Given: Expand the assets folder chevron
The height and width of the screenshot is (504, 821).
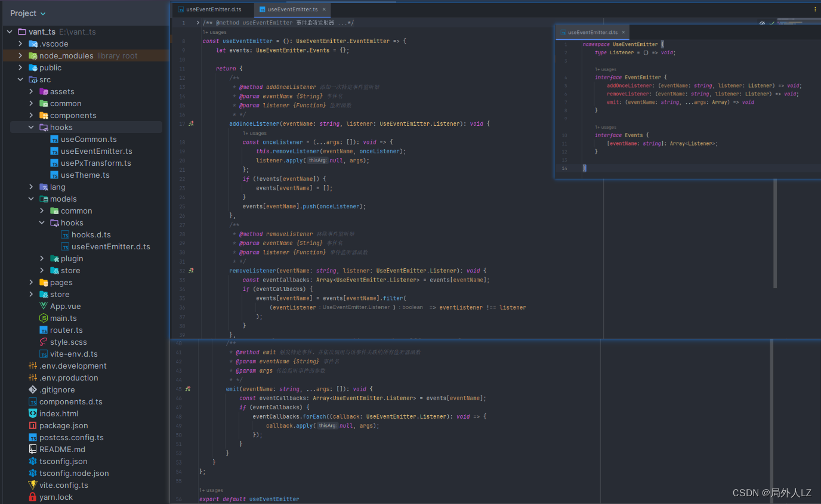Looking at the screenshot, I should tap(31, 91).
